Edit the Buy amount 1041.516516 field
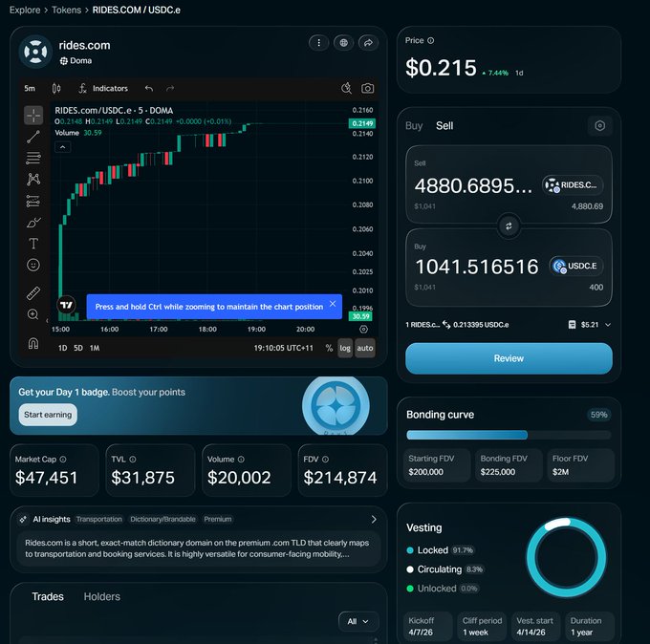The width and height of the screenshot is (650, 644). [x=477, y=267]
